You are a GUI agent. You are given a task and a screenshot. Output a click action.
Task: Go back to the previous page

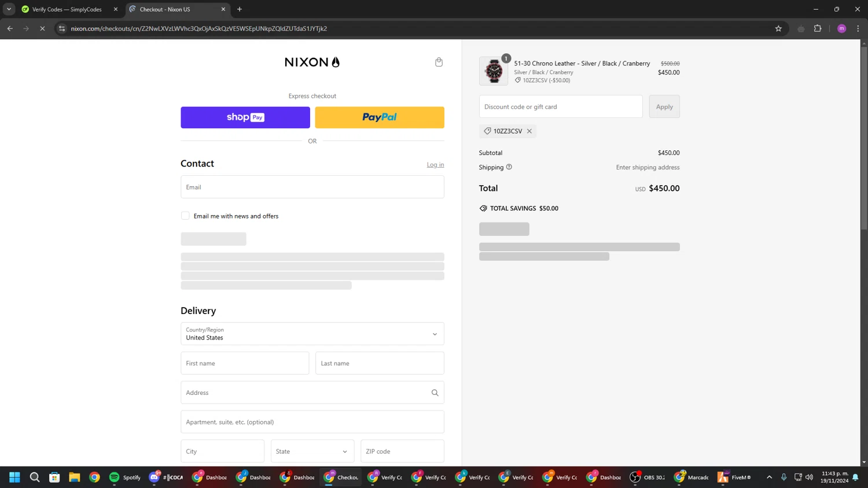(x=10, y=28)
